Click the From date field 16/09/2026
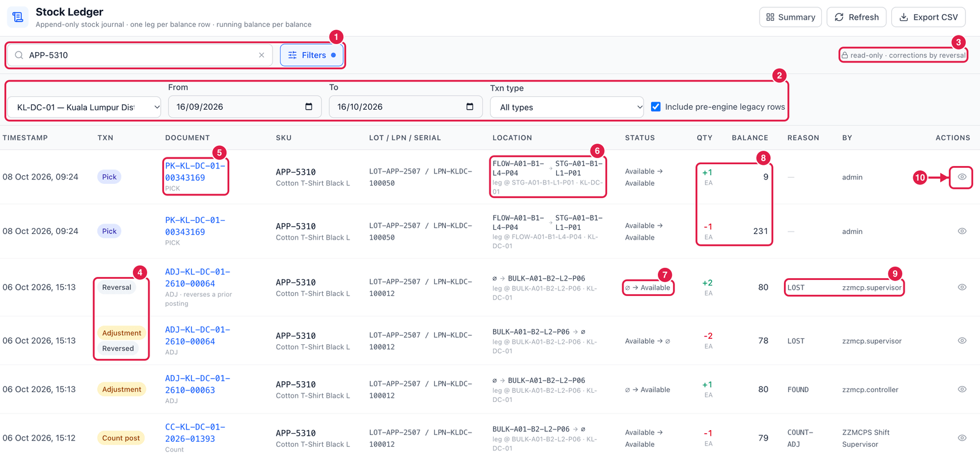This screenshot has height=462, width=980. pos(244,107)
